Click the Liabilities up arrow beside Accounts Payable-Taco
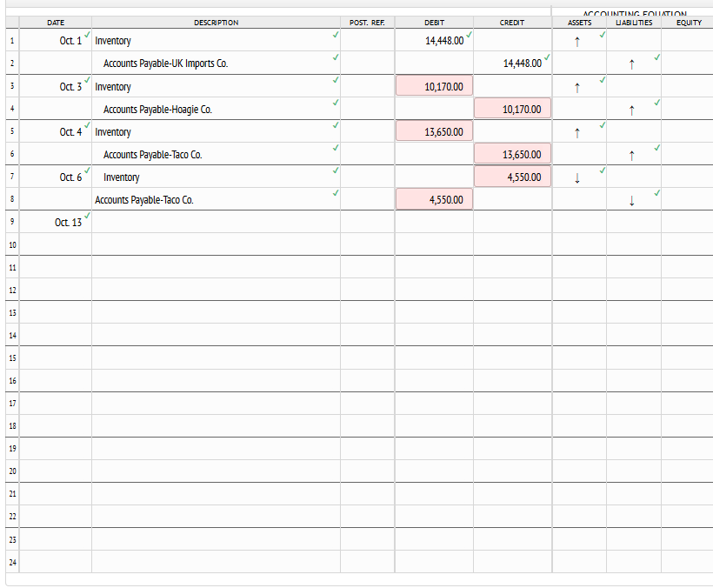This screenshot has width=713, height=588. [631, 154]
